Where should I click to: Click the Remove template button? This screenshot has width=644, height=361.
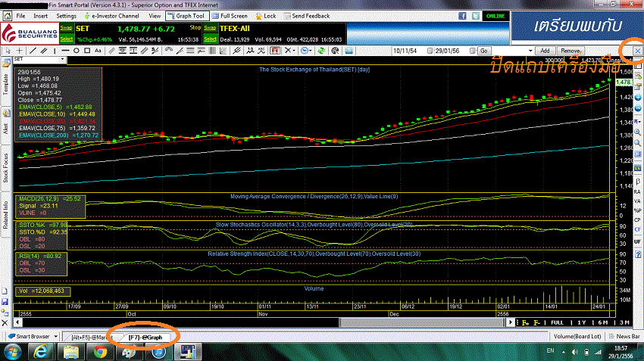click(x=570, y=51)
